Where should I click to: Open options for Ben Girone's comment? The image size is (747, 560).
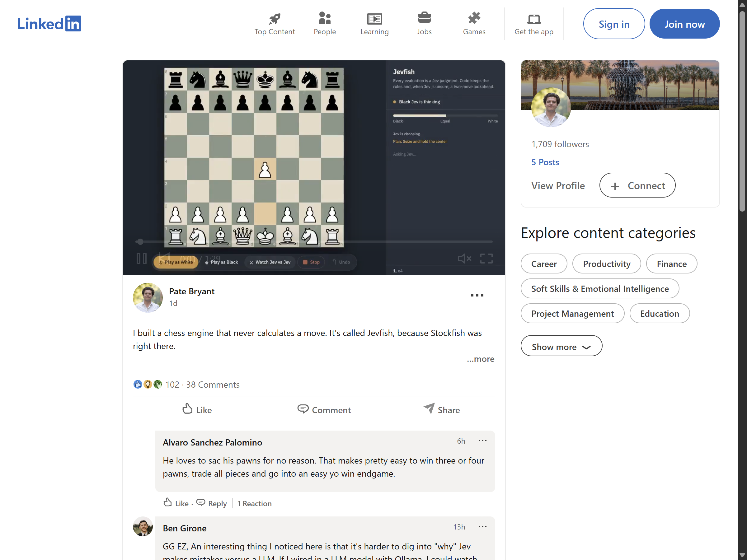click(x=482, y=527)
